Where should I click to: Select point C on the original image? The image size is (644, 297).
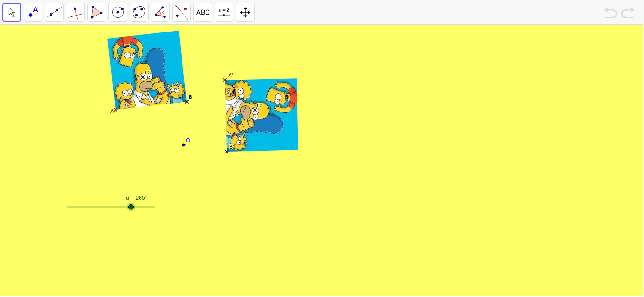click(x=143, y=77)
